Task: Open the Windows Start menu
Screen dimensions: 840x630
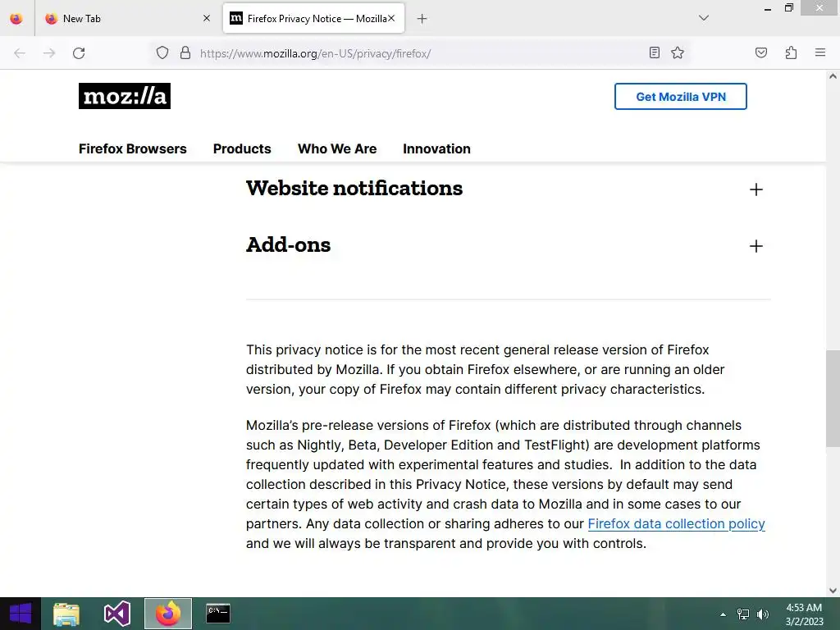Action: (21, 614)
